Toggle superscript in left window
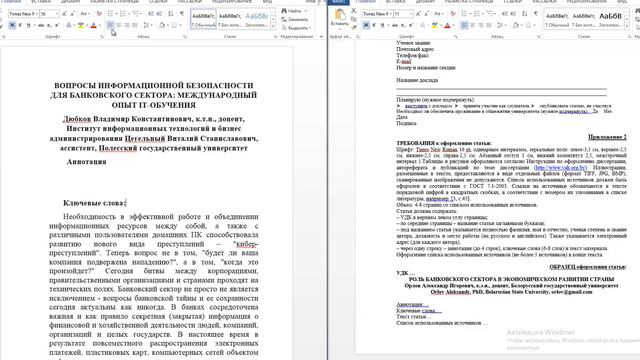This screenshot has height=360, width=640. tap(57, 25)
